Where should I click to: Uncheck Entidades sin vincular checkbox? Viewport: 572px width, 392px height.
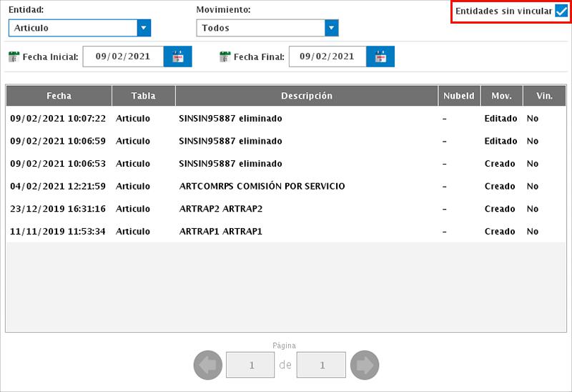561,11
